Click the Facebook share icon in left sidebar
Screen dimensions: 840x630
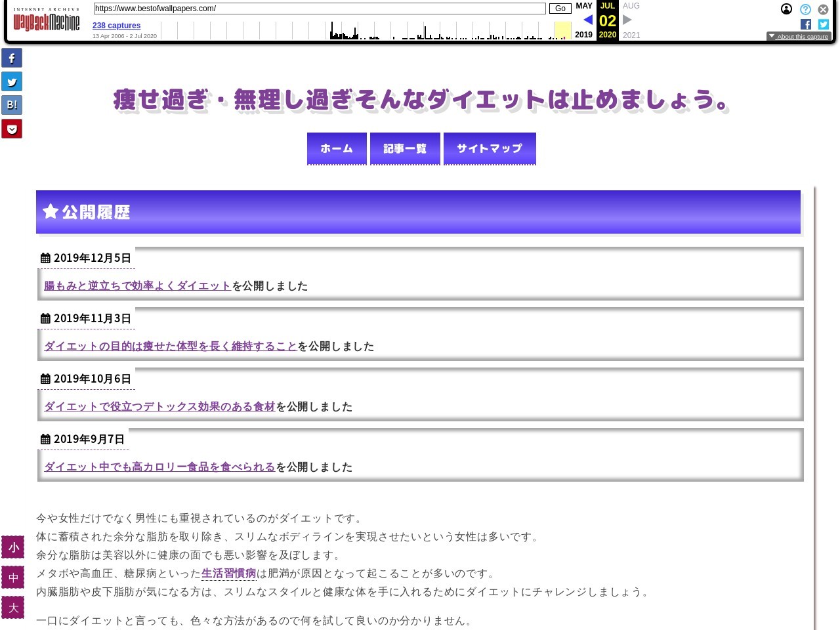click(x=12, y=58)
